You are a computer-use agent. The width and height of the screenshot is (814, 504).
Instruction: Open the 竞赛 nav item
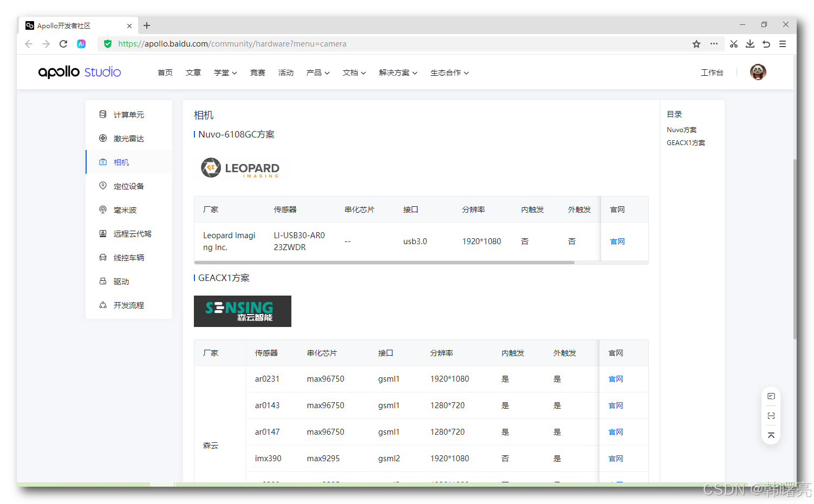tap(258, 73)
